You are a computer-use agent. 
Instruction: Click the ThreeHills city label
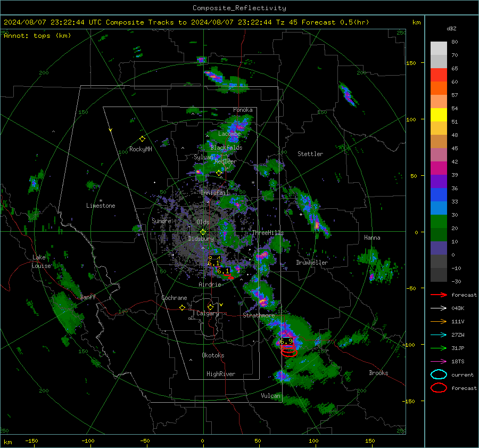click(x=268, y=233)
